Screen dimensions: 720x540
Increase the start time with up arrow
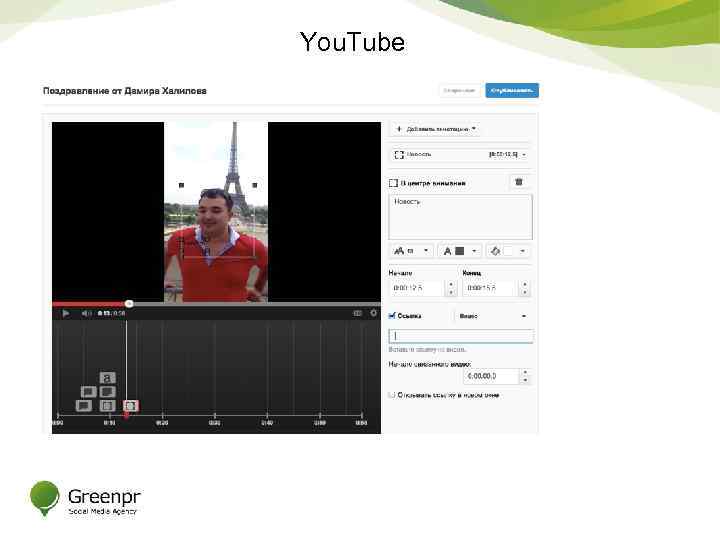[x=451, y=284]
